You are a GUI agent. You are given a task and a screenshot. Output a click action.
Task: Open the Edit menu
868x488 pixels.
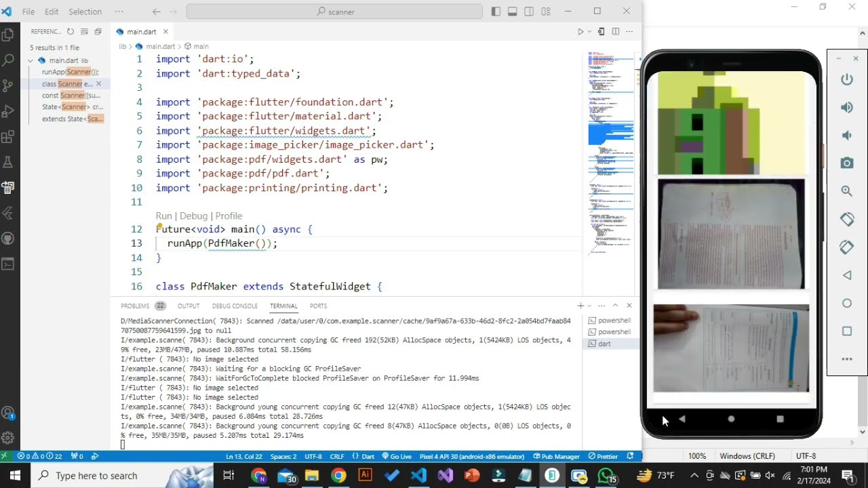pos(52,12)
